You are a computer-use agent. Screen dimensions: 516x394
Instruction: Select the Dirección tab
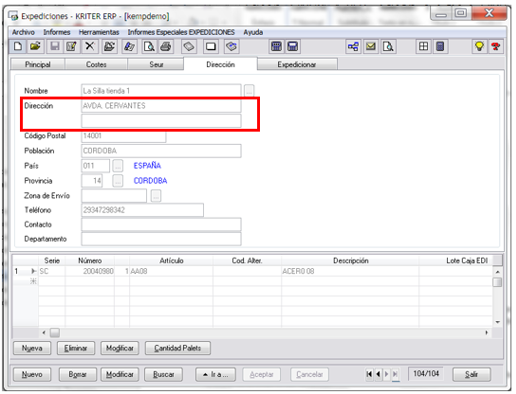[220, 64]
